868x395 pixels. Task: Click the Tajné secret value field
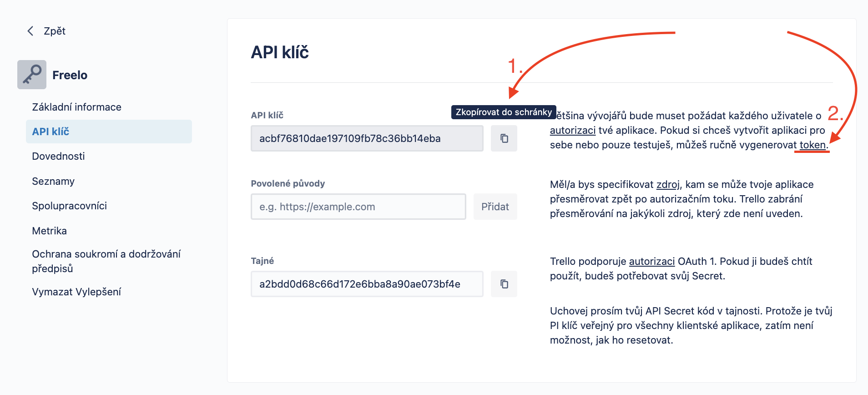pyautogui.click(x=367, y=284)
